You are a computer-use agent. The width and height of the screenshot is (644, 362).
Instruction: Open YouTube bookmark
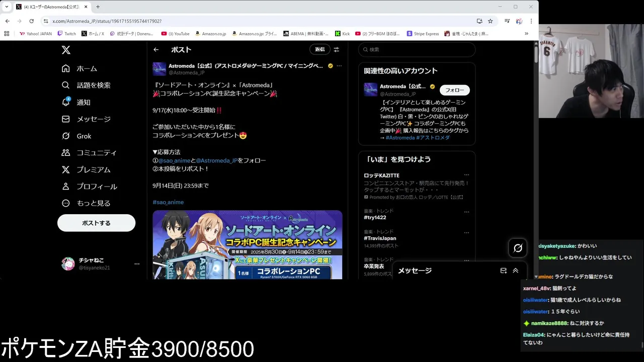pos(175,34)
